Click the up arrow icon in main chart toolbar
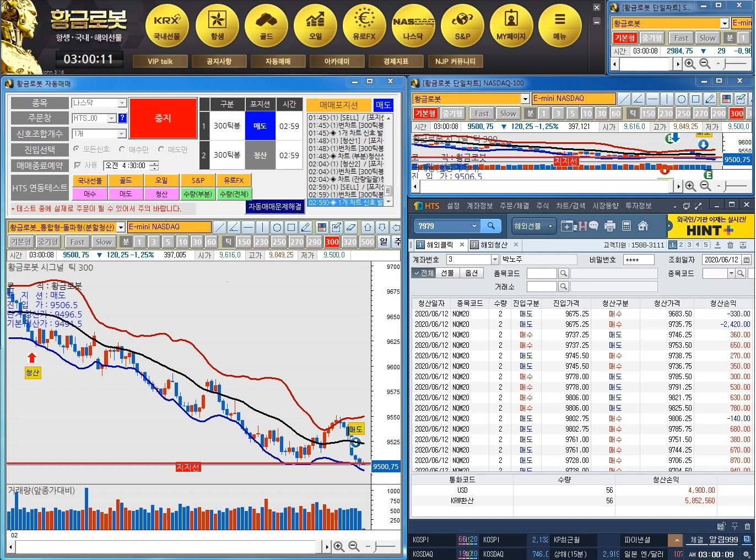Viewport: 756px width, 560px height. (368, 227)
